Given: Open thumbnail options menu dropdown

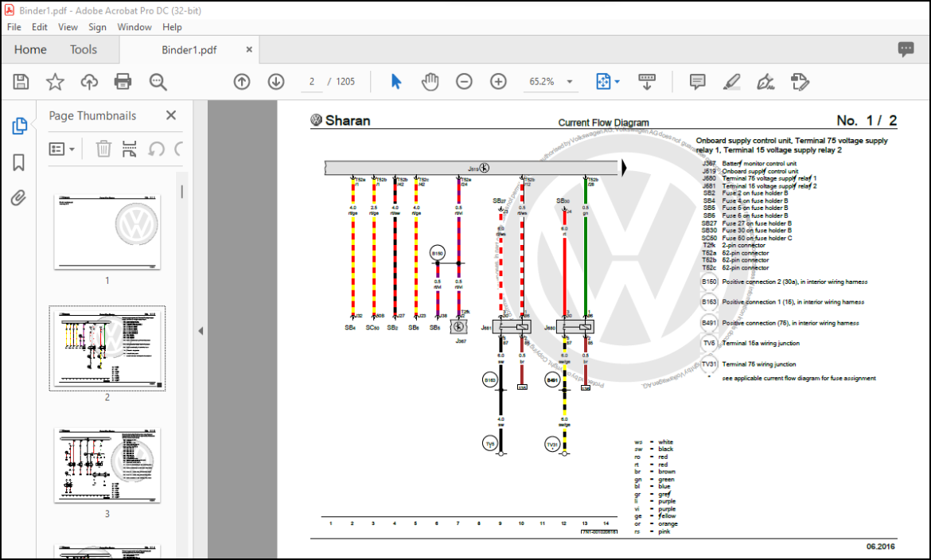Looking at the screenshot, I should [x=62, y=149].
